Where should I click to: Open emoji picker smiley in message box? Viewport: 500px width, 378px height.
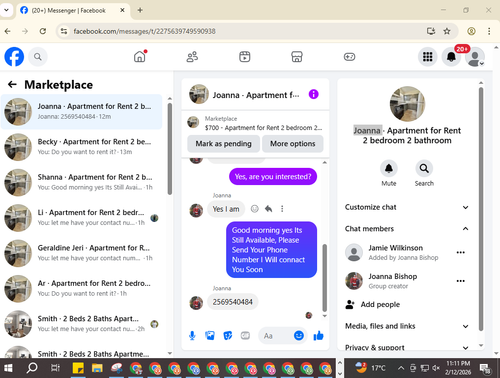(299, 335)
